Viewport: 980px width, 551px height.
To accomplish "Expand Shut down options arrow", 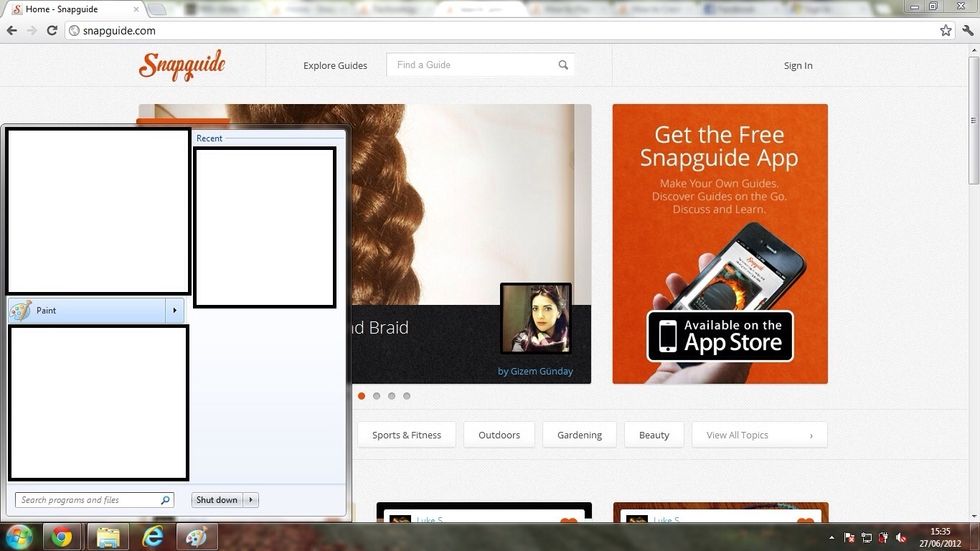I will [x=251, y=500].
